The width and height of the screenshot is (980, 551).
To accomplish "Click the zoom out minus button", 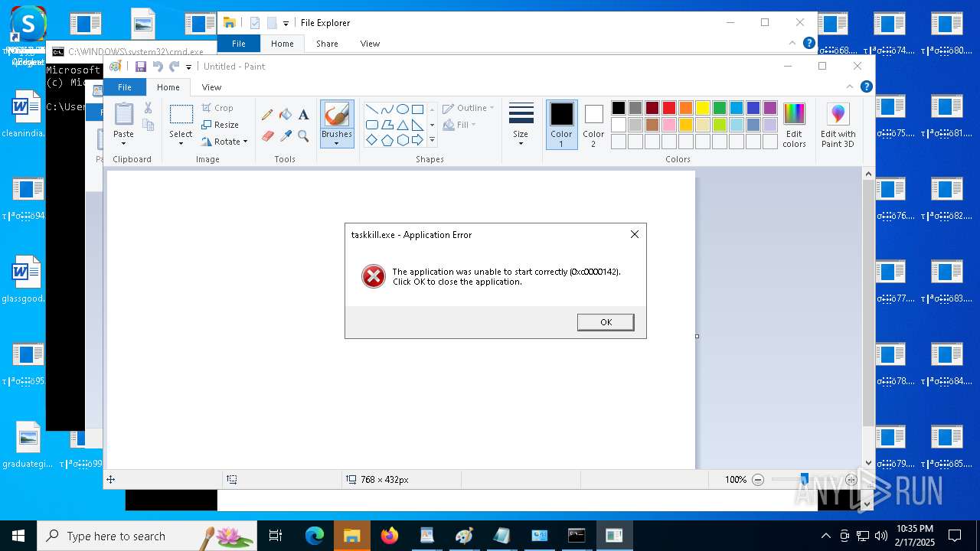I will point(758,480).
